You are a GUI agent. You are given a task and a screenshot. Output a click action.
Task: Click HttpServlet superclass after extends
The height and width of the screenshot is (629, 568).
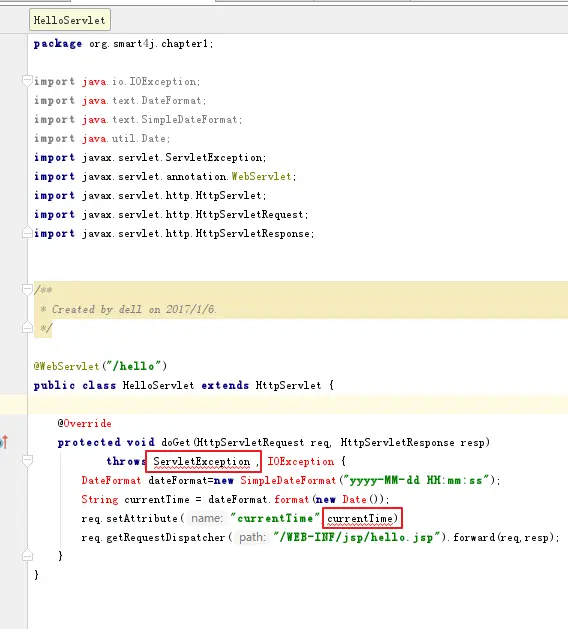pos(288,386)
